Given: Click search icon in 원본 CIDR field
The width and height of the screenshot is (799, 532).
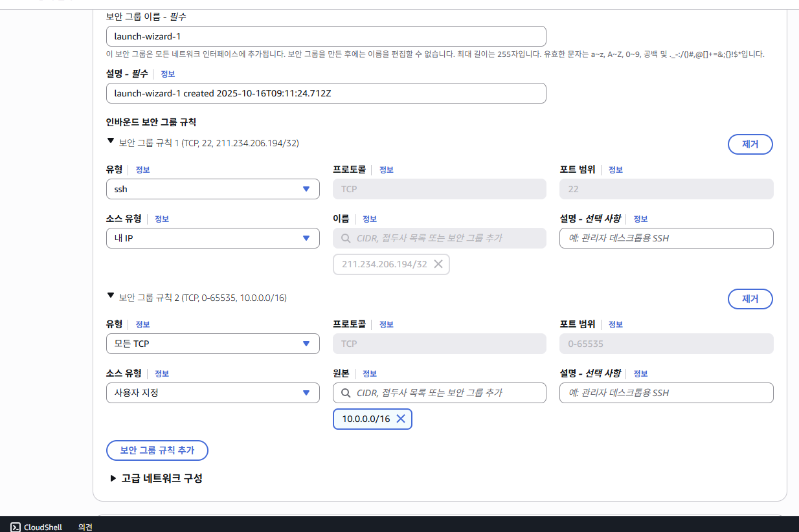Looking at the screenshot, I should point(346,393).
